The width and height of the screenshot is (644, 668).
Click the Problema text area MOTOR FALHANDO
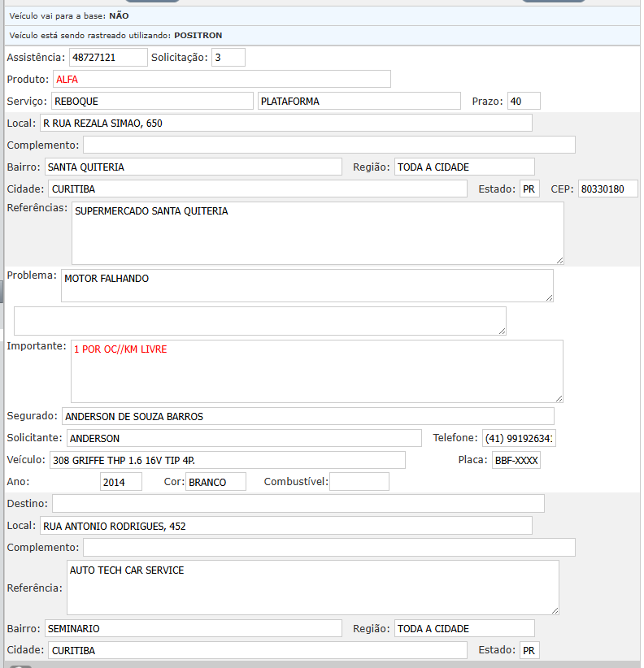coord(307,286)
